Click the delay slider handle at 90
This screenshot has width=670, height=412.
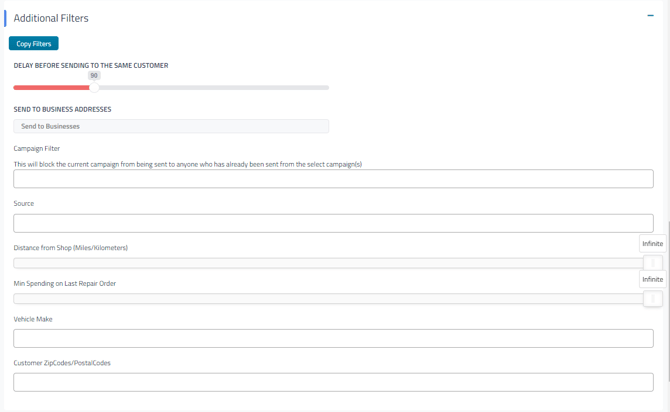[94, 87]
